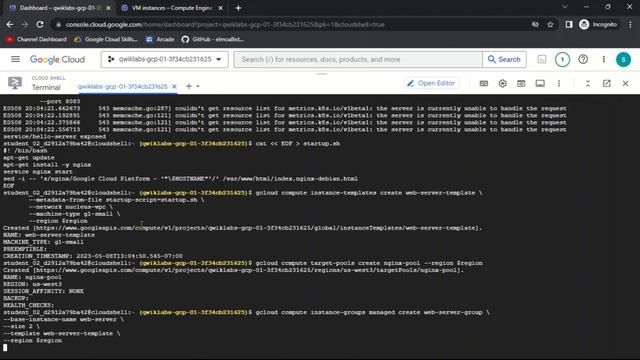Click the 'SESSION_AFFINITY: NONE' output line
Image resolution: width=640 pixels, height=360 pixels.
coord(43,291)
